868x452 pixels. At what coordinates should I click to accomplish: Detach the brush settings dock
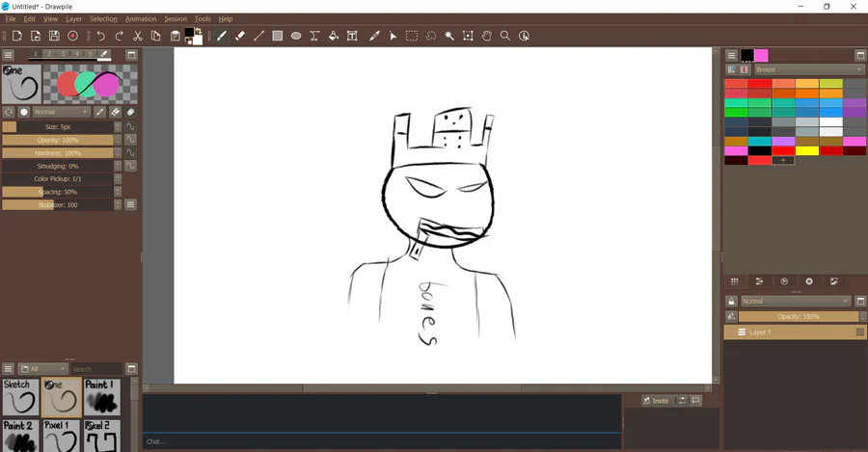click(131, 55)
